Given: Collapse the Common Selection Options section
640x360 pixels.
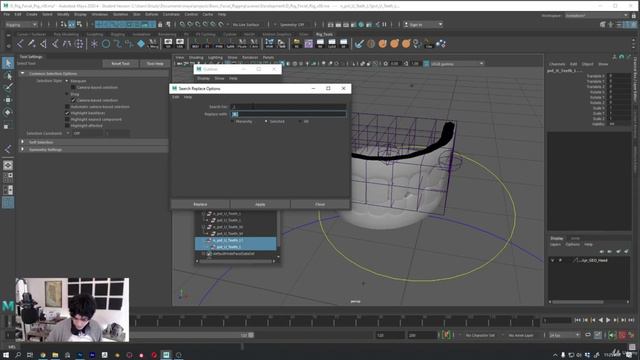Looking at the screenshot, I should (22, 73).
